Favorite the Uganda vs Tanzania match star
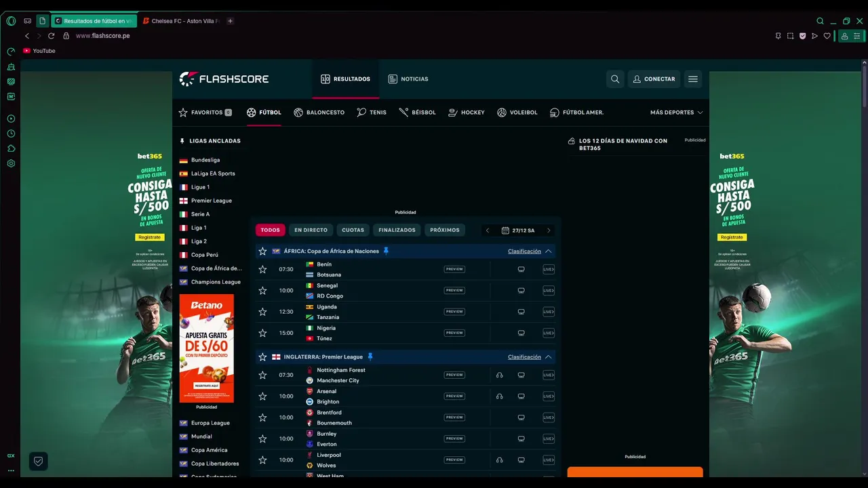Image resolution: width=868 pixels, height=488 pixels. coord(262,312)
